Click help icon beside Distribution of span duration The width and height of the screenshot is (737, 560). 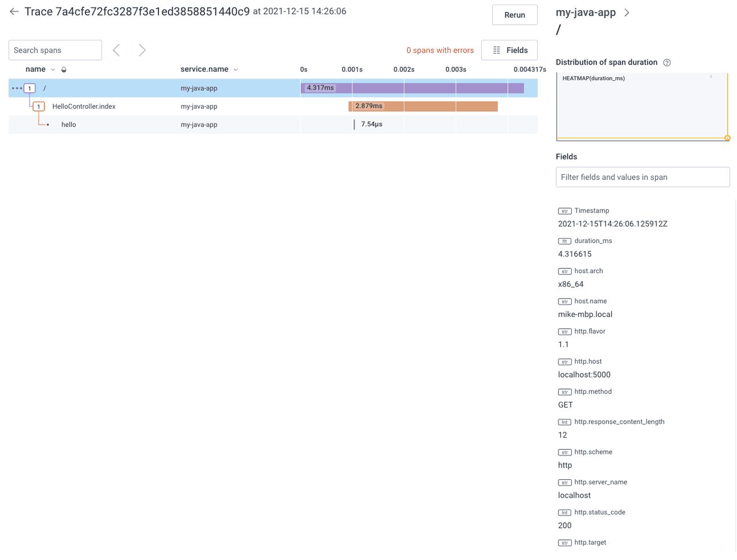pos(667,62)
